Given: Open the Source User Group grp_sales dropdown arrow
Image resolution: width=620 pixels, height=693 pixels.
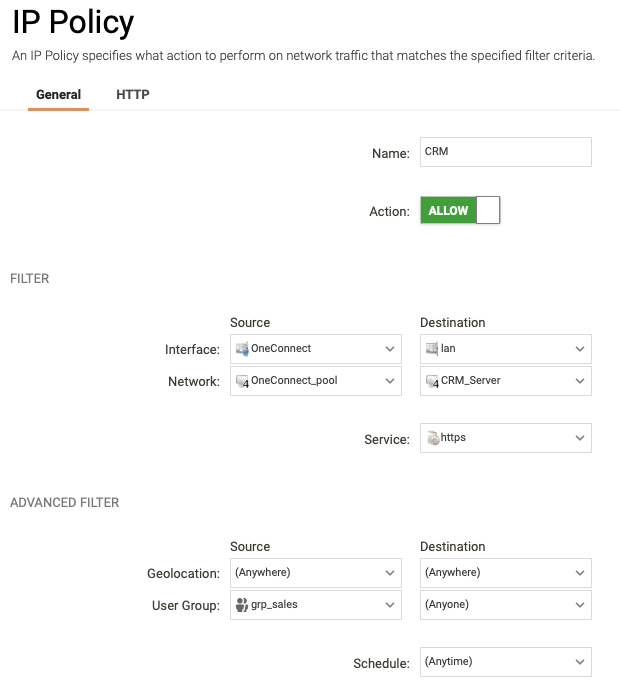Looking at the screenshot, I should click(390, 605).
